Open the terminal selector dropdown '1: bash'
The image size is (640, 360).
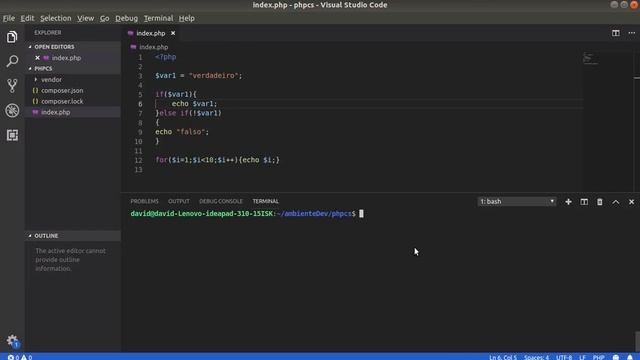coord(516,202)
